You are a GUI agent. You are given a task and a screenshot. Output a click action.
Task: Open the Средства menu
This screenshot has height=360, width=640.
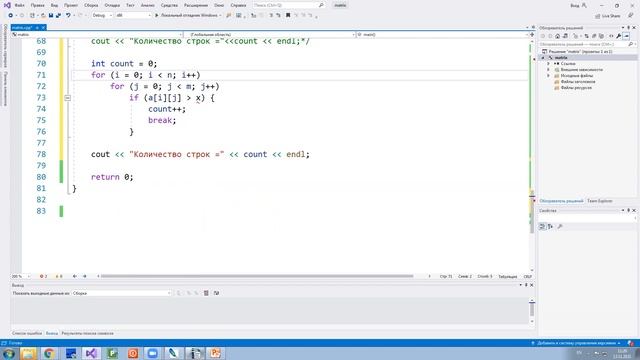(x=169, y=5)
